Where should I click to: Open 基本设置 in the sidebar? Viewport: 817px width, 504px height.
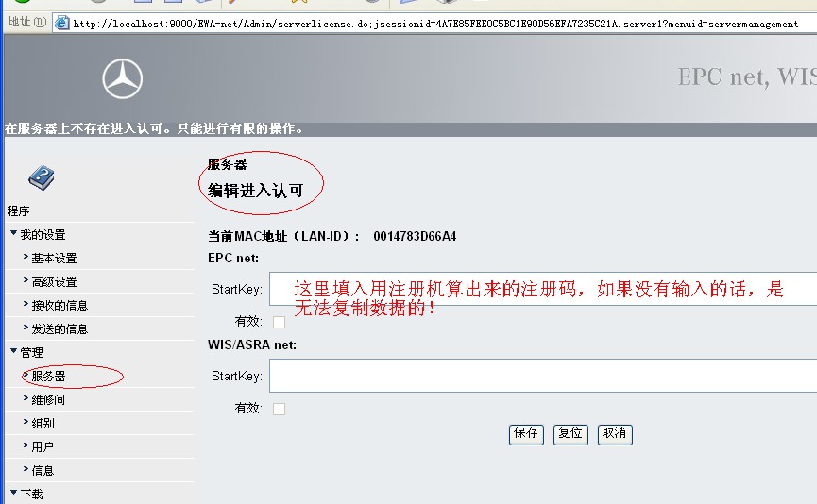pyautogui.click(x=54, y=259)
